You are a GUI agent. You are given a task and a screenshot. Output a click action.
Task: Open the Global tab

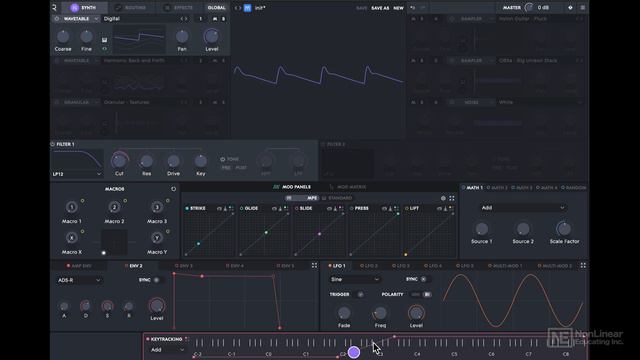coord(216,7)
